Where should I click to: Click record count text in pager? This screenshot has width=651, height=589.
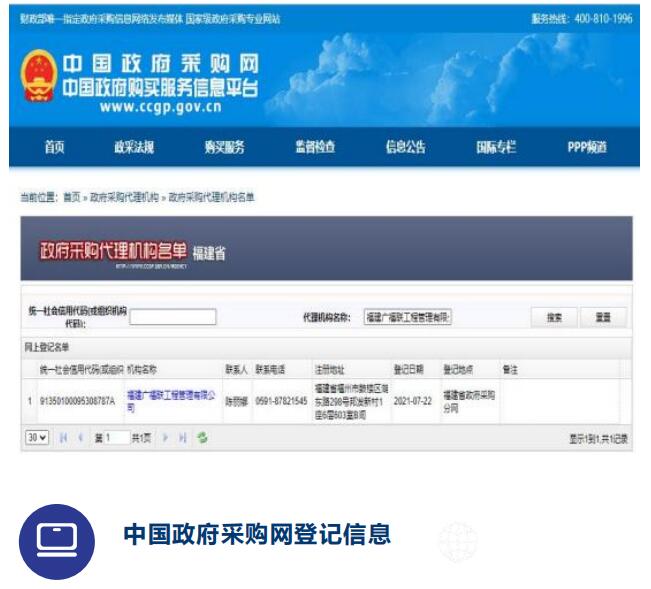pyautogui.click(x=598, y=439)
